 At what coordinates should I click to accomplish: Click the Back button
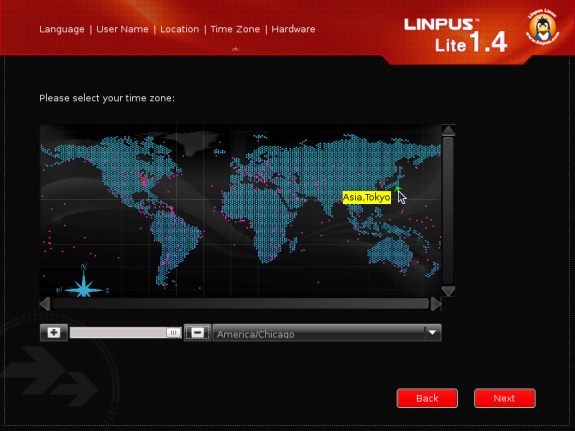tap(427, 398)
